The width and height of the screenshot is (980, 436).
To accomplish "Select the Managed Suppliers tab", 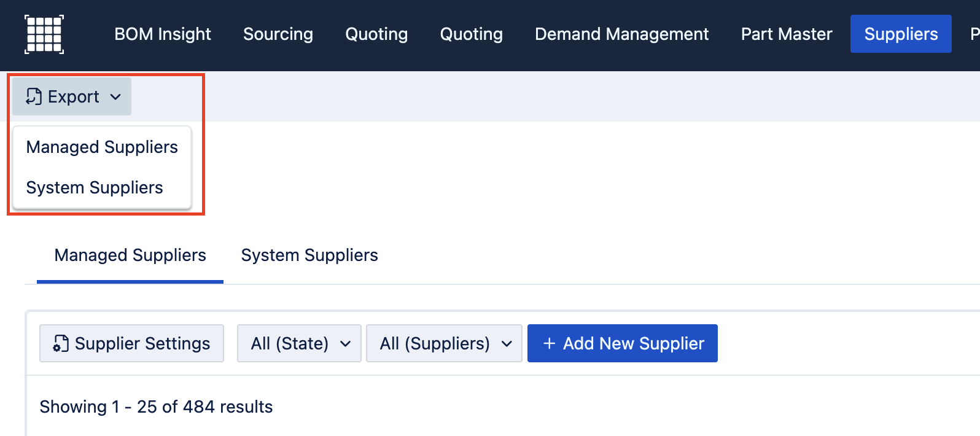I will tap(130, 255).
